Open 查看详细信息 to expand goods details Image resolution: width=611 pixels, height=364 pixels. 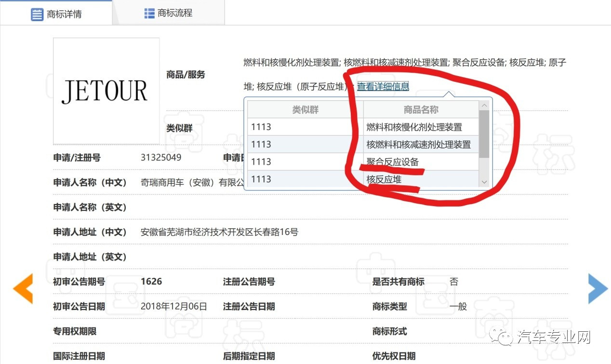pos(383,86)
